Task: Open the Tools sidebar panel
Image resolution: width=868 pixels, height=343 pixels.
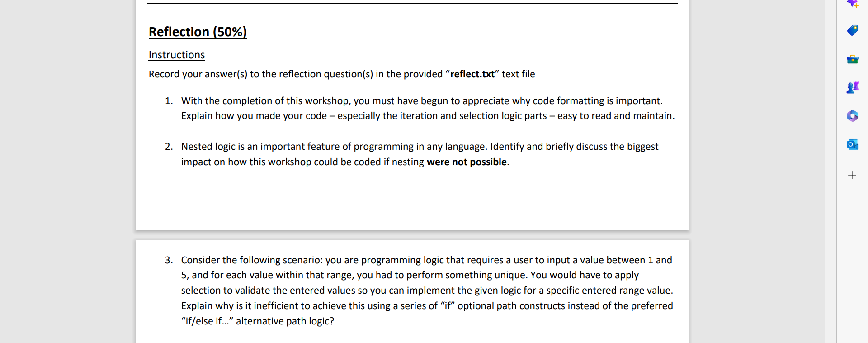Action: point(853,59)
